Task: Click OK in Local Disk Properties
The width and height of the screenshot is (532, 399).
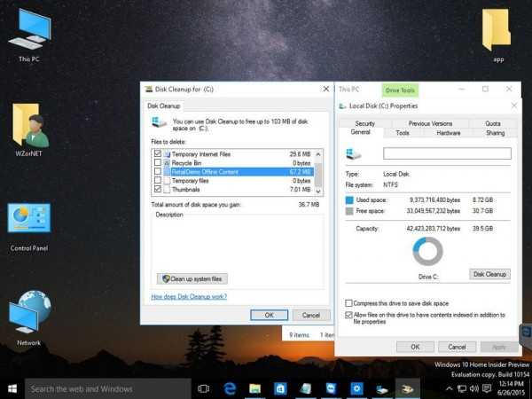Action: (415, 347)
